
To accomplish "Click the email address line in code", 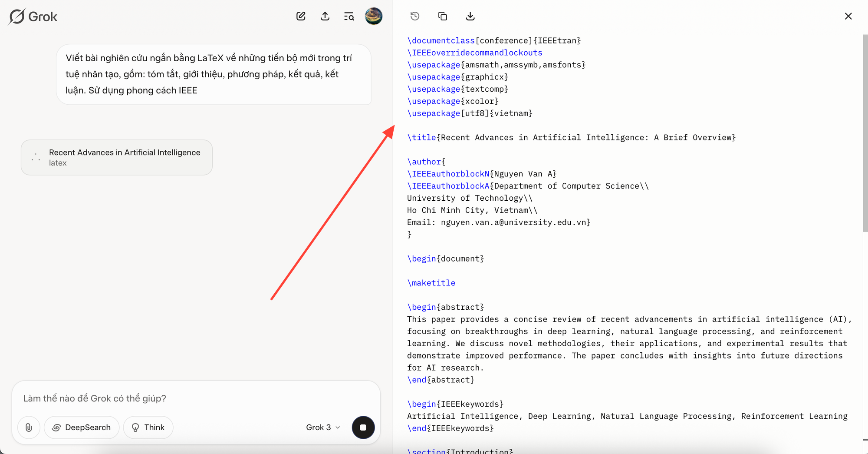I will coord(499,222).
